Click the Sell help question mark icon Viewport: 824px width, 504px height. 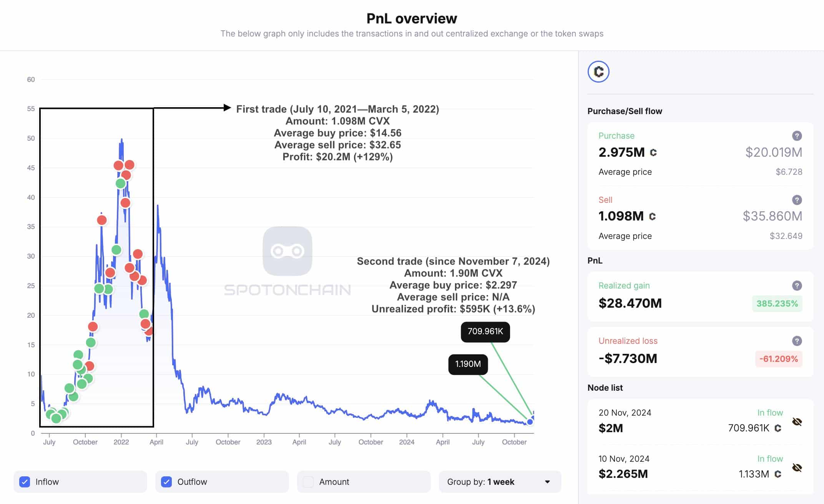797,200
